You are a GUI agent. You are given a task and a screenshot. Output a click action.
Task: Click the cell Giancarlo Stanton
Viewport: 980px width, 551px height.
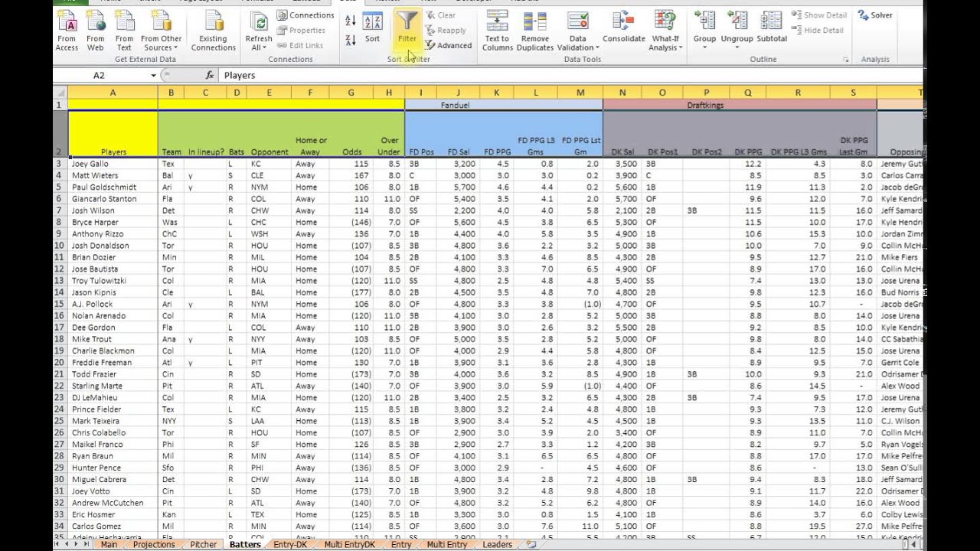(113, 199)
